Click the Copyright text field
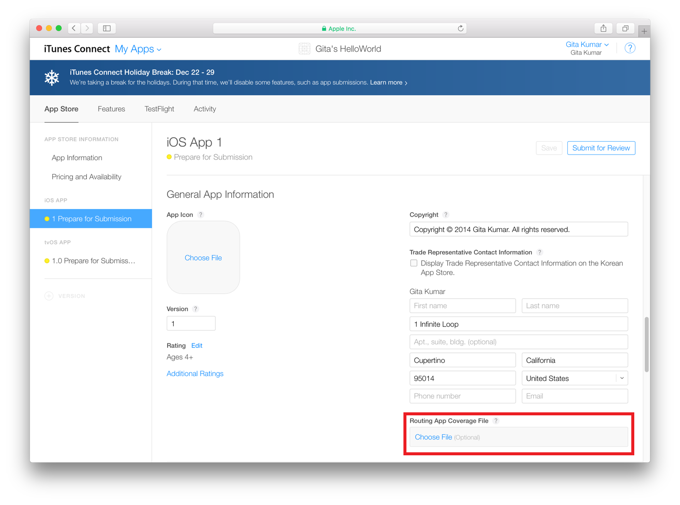 click(518, 229)
